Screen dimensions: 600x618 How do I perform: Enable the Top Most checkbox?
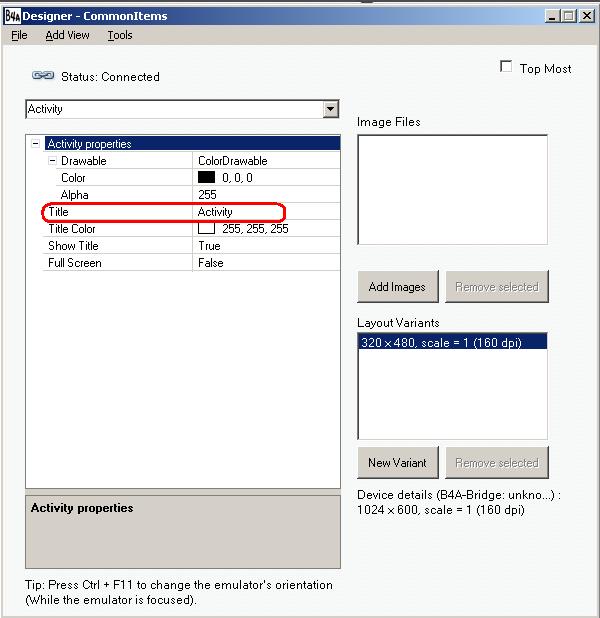point(506,66)
